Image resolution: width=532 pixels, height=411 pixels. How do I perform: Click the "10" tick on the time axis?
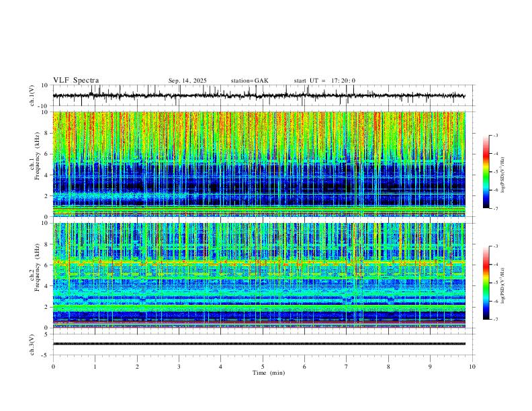click(472, 367)
